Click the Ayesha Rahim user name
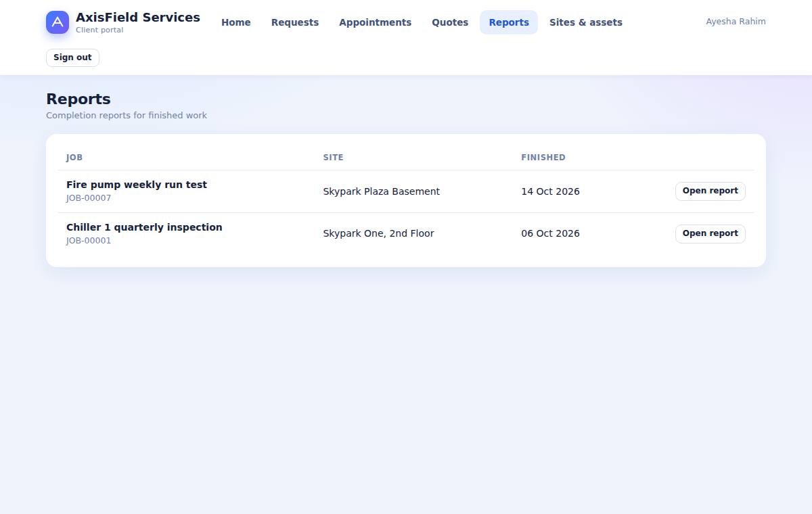Viewport: 812px width, 514px height. [736, 22]
